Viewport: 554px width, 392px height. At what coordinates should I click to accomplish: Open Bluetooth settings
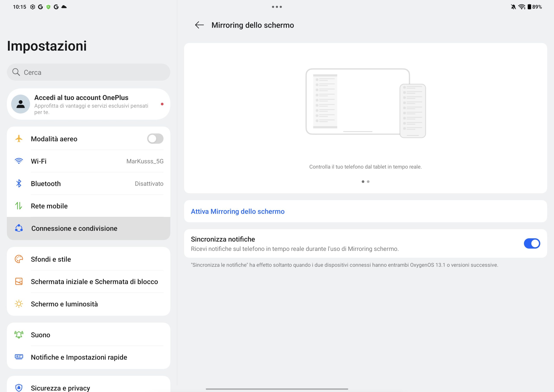pos(89,184)
